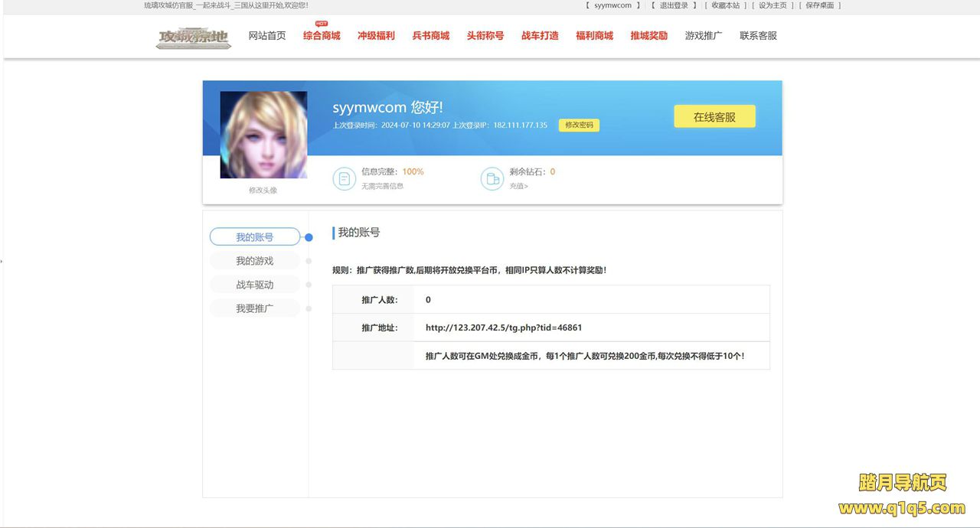Open 在线客服 live support
980x528 pixels.
[x=714, y=117]
